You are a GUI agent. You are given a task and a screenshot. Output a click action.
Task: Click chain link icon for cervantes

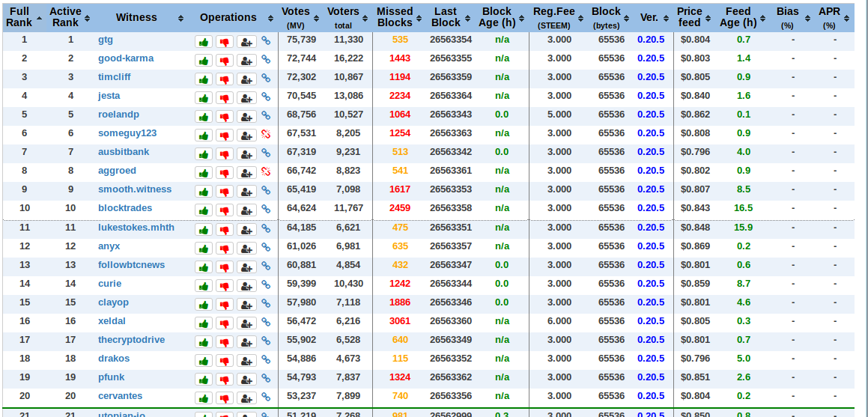(x=266, y=397)
